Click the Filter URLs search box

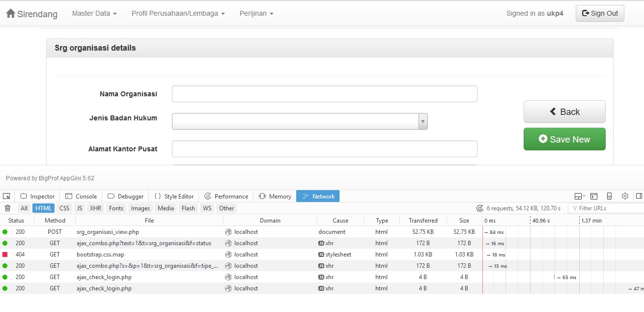606,208
